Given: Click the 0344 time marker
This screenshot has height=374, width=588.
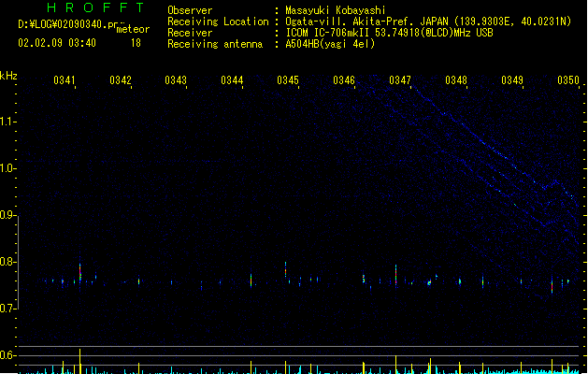Looking at the screenshot, I should point(232,79).
